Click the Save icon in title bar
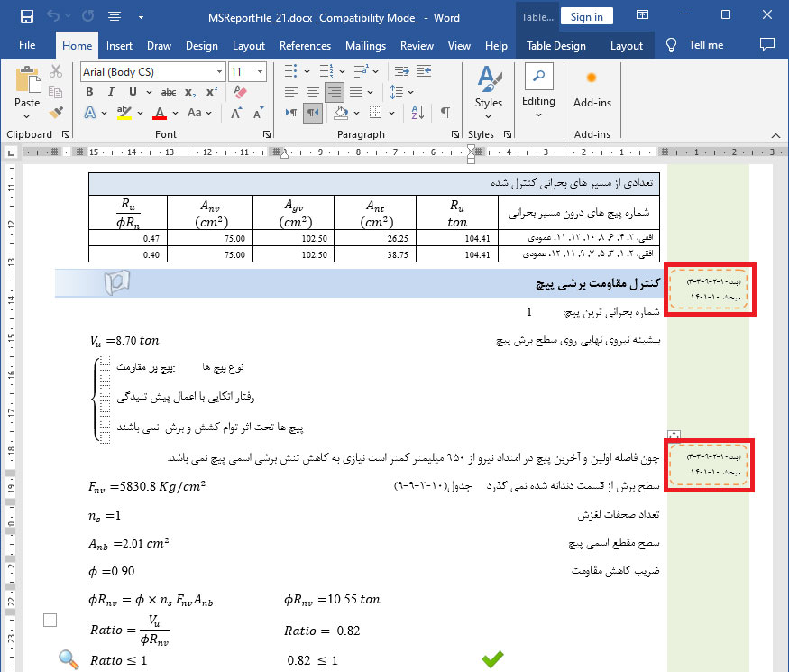 tap(27, 16)
